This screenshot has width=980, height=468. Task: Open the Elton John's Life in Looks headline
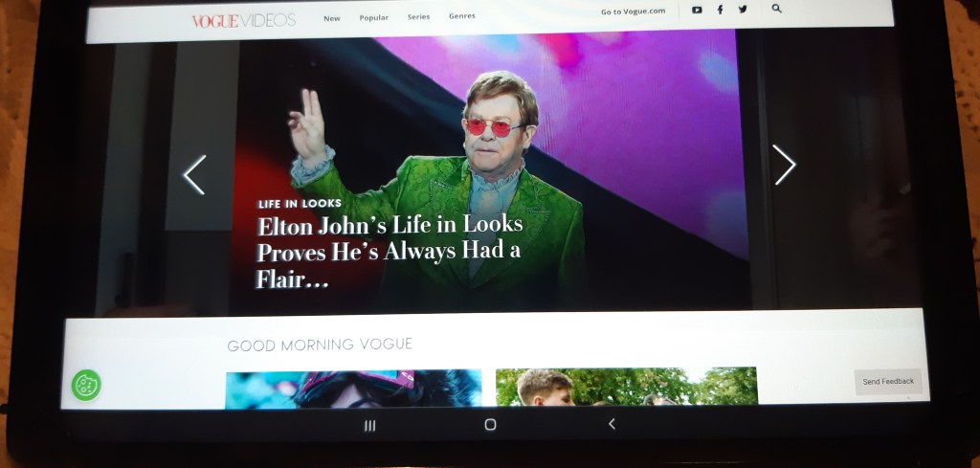(x=390, y=252)
